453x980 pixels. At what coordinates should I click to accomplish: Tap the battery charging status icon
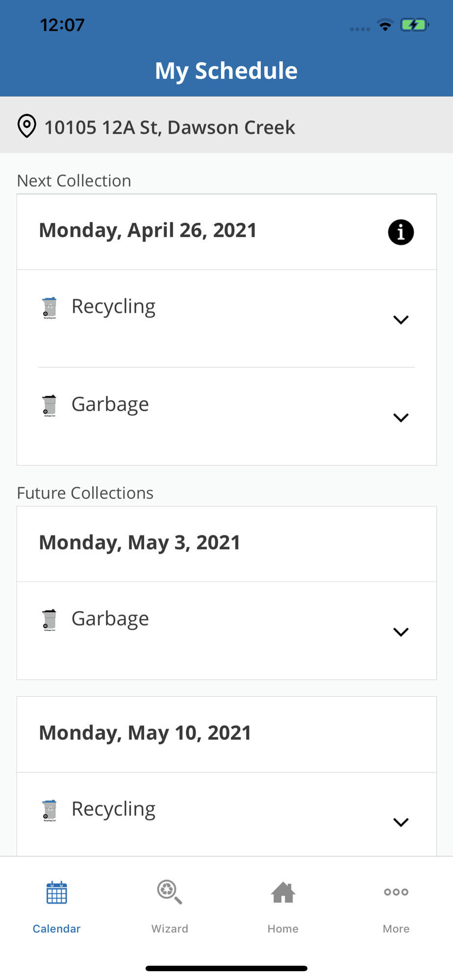414,24
